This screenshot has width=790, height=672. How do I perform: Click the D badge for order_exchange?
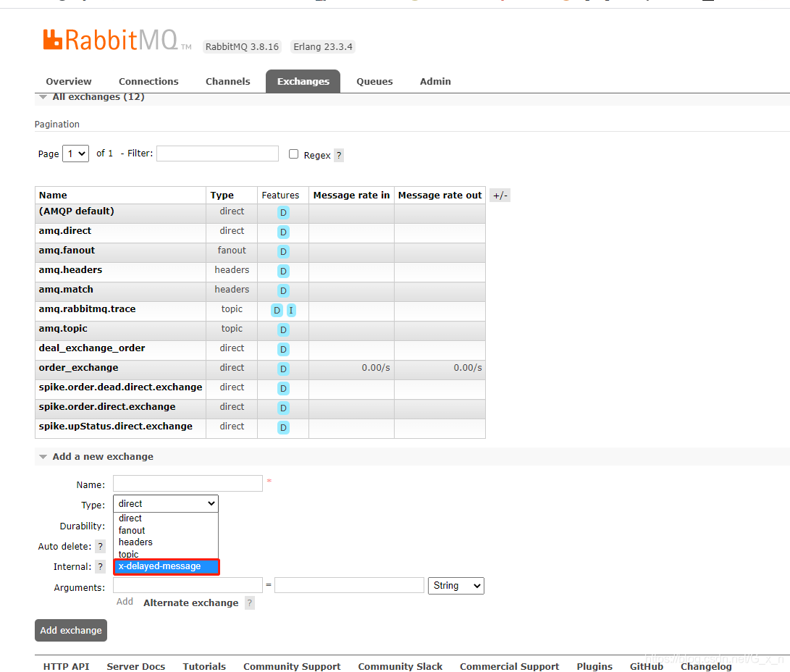pos(283,369)
